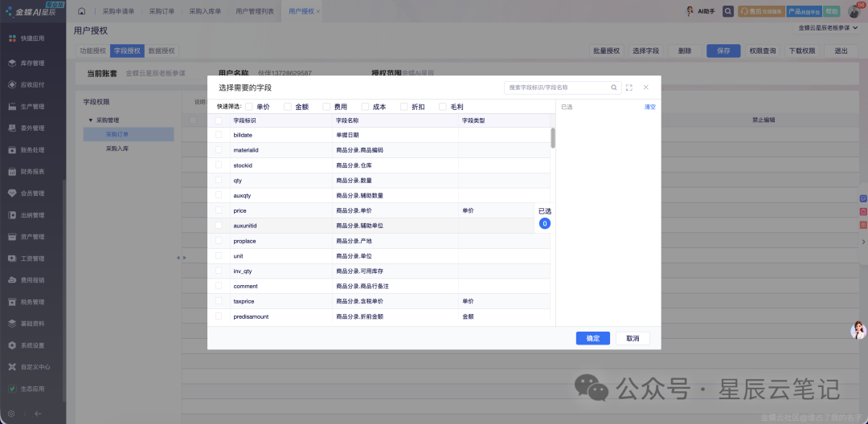Open 委外管理 module in sidebar
868x424 pixels.
27,128
